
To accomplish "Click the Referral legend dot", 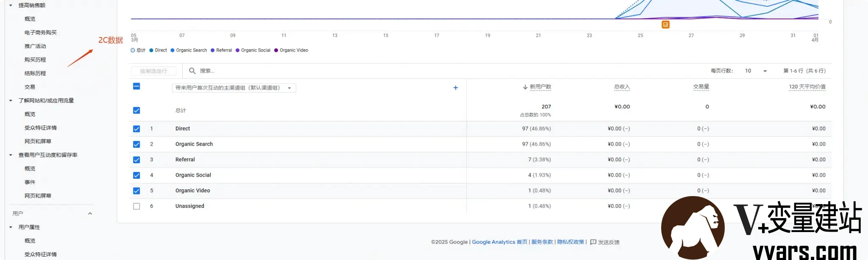I will (212, 50).
